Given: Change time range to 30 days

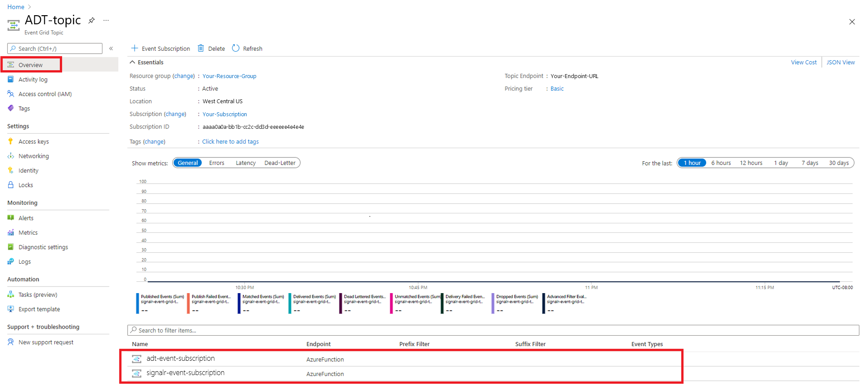Looking at the screenshot, I should tap(839, 163).
